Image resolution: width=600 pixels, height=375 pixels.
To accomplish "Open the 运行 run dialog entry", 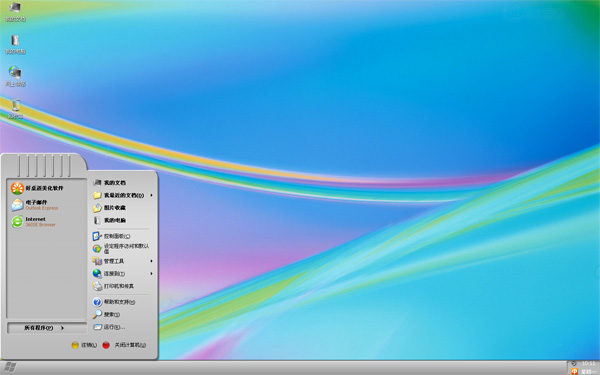I will click(109, 327).
